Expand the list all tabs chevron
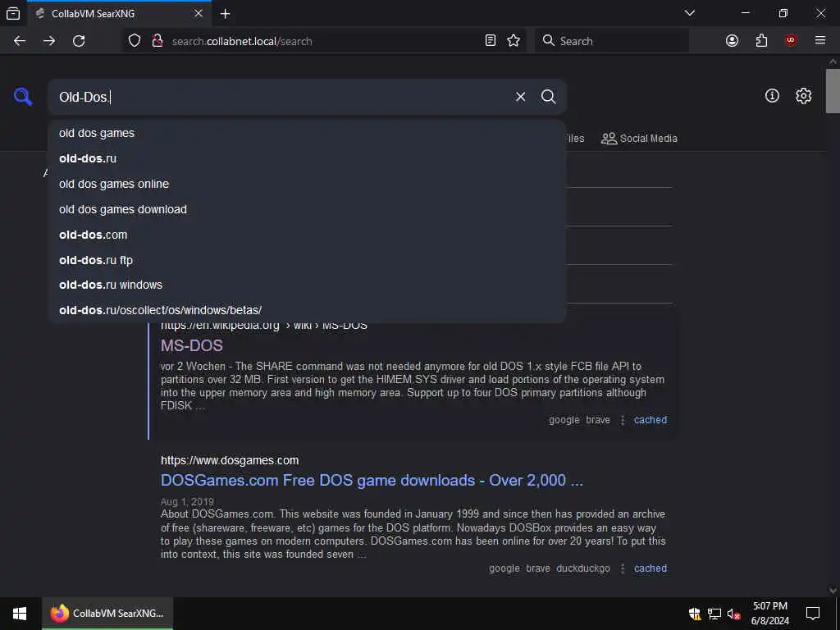 [690, 13]
